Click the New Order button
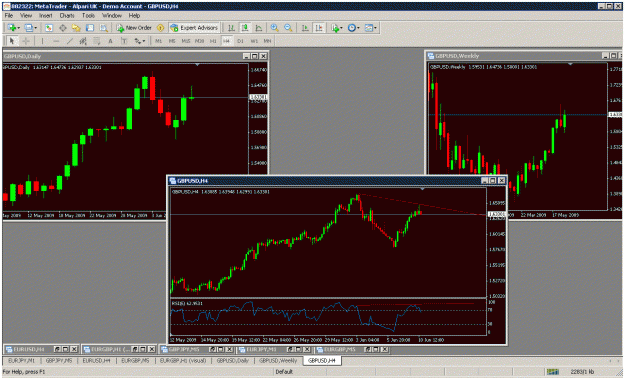This screenshot has width=625, height=378. pyautogui.click(x=134, y=28)
